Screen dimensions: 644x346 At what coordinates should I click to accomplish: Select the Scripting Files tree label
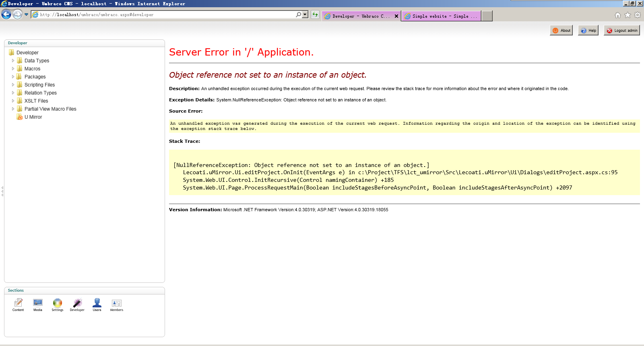[39, 85]
